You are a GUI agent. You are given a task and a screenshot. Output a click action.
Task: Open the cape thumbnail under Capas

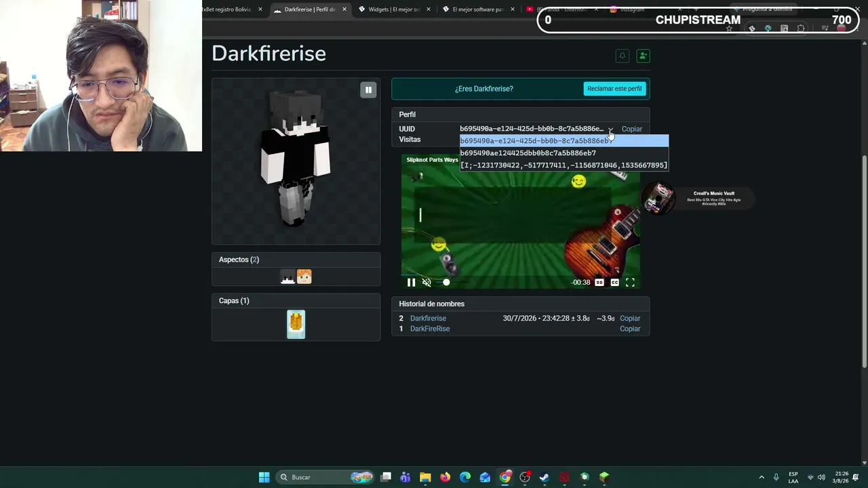pos(296,324)
